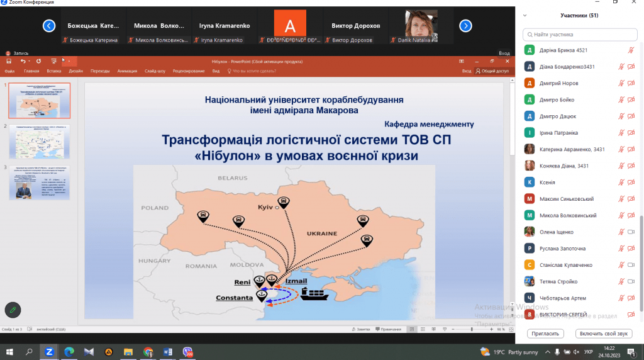
Task: Open the undo history dropdown arrow
Action: point(30,61)
